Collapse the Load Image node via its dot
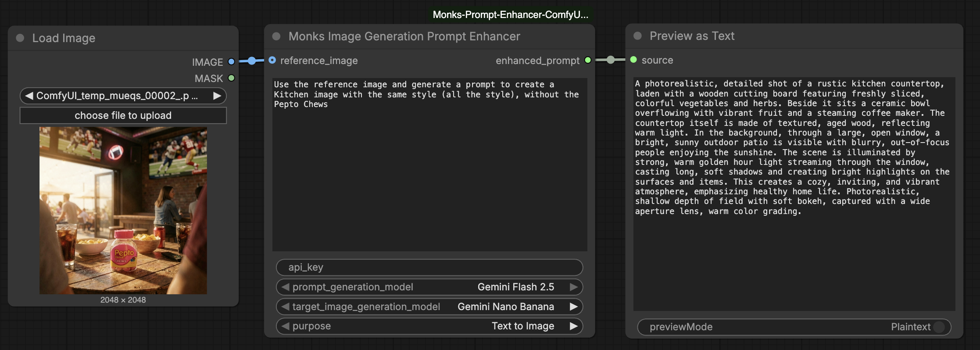The width and height of the screenshot is (980, 350). 20,38
